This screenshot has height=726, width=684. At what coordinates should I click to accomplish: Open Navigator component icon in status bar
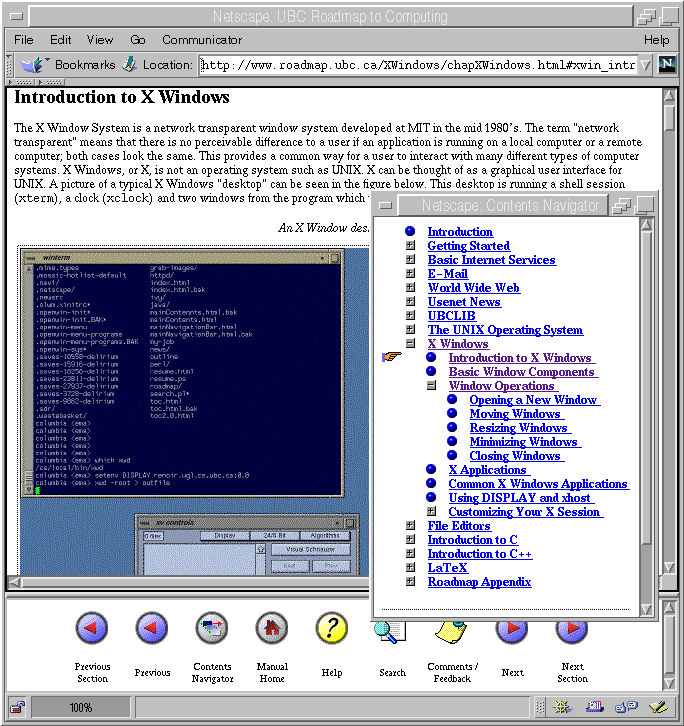click(x=562, y=707)
